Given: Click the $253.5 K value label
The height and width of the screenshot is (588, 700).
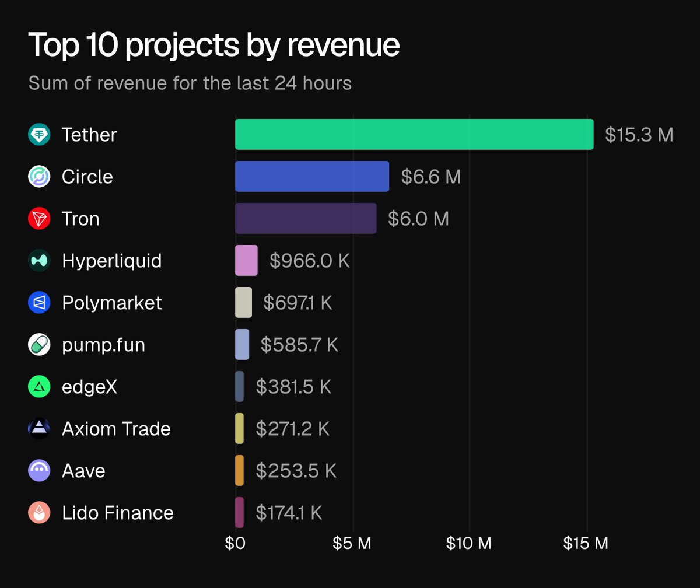Looking at the screenshot, I should coord(296,471).
